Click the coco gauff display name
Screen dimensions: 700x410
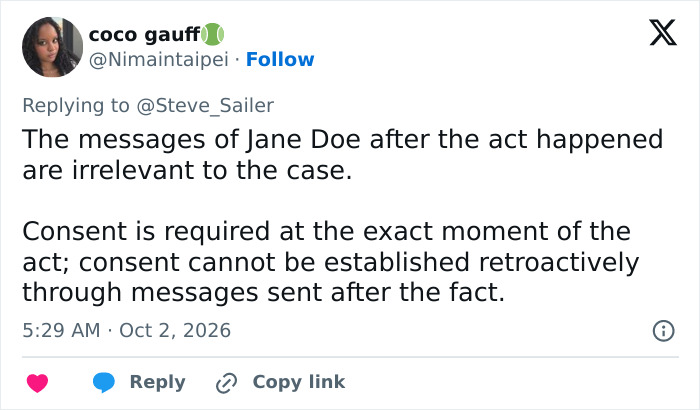(145, 34)
